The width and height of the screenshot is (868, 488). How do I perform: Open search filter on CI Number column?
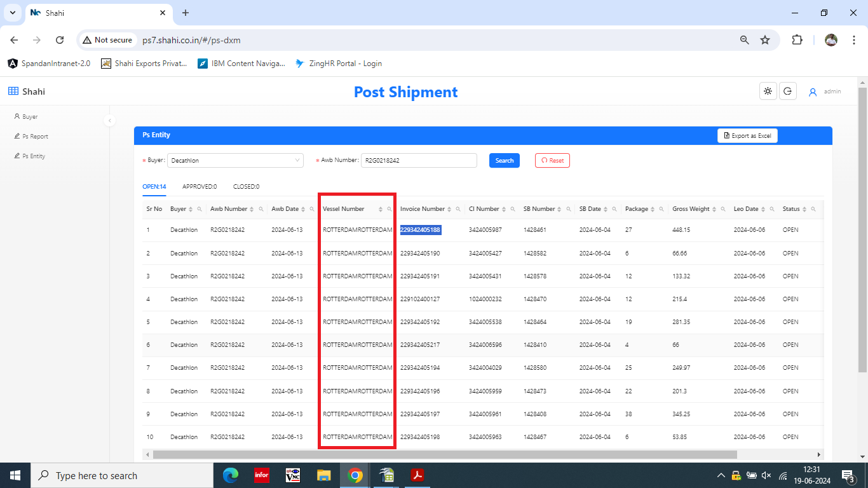point(513,209)
